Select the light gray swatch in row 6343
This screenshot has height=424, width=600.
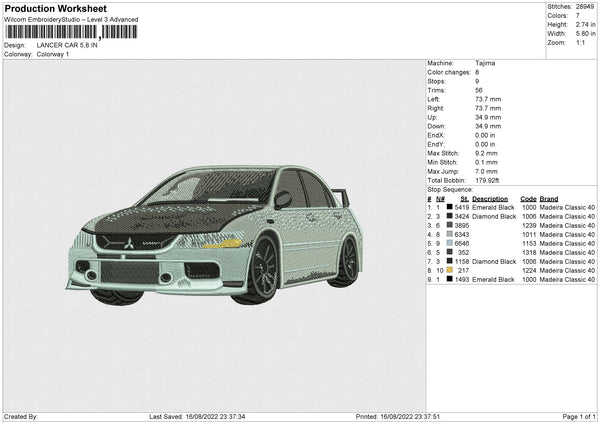[x=450, y=234]
